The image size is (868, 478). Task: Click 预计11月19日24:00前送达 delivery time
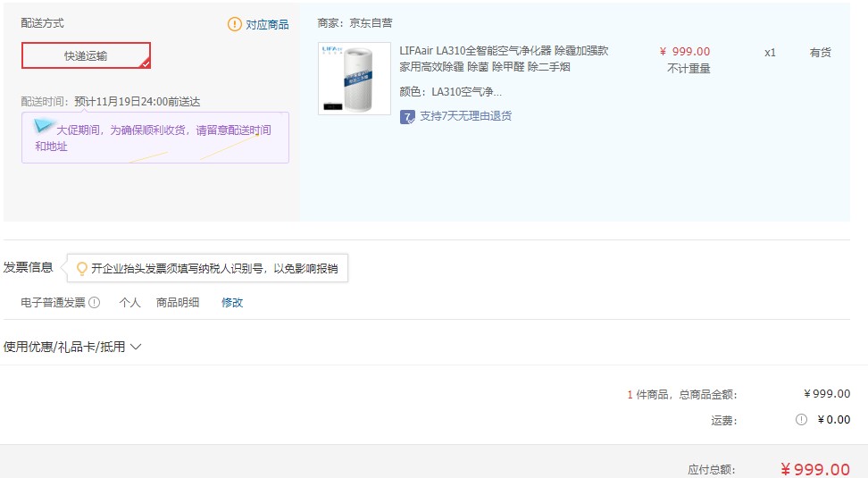(x=138, y=101)
